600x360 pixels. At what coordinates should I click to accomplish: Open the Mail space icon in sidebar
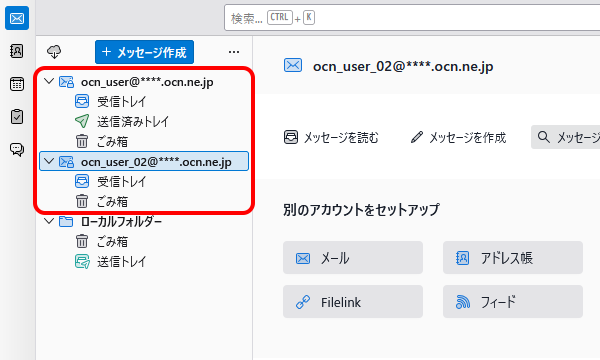click(17, 18)
